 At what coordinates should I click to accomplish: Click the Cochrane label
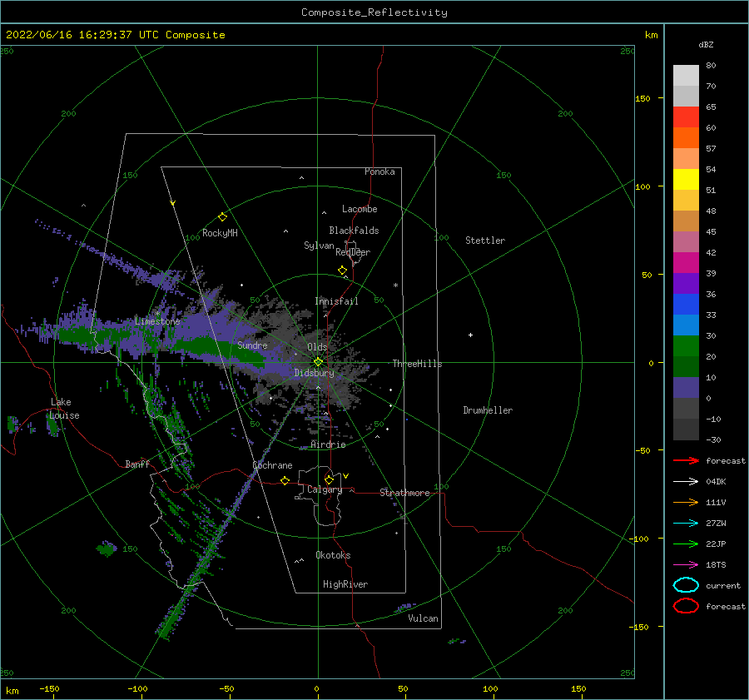click(x=272, y=465)
